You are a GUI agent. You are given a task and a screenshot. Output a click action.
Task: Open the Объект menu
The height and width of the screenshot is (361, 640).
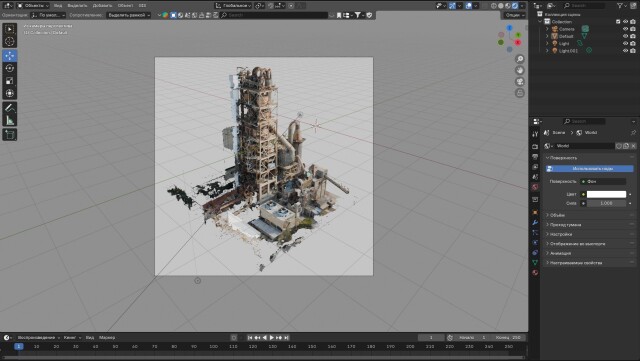coord(125,6)
